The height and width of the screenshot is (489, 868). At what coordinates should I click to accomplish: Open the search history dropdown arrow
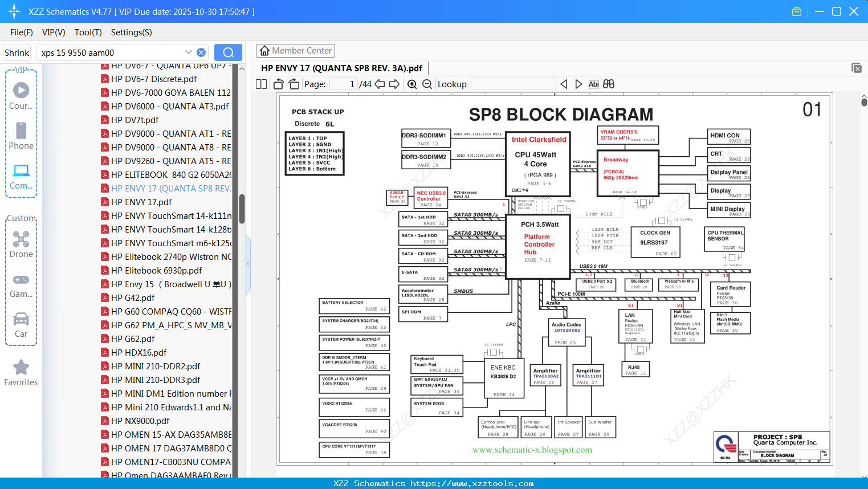pyautogui.click(x=189, y=52)
